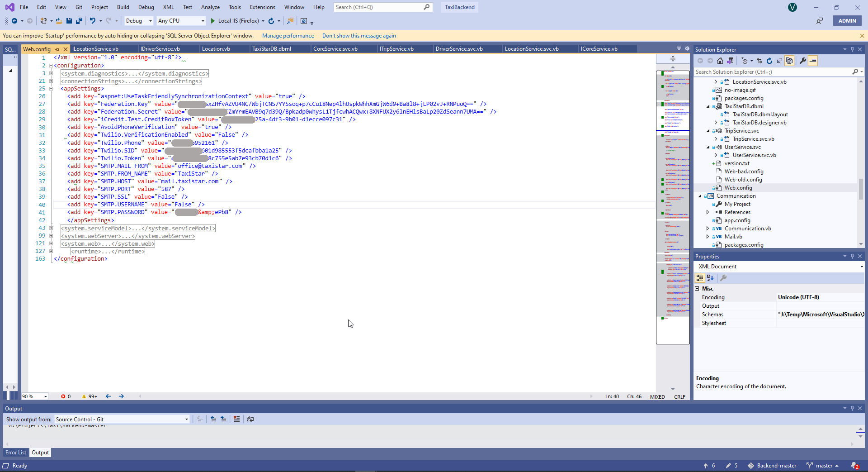Open the Analyze menu
This screenshot has width=868, height=472.
click(x=211, y=7)
